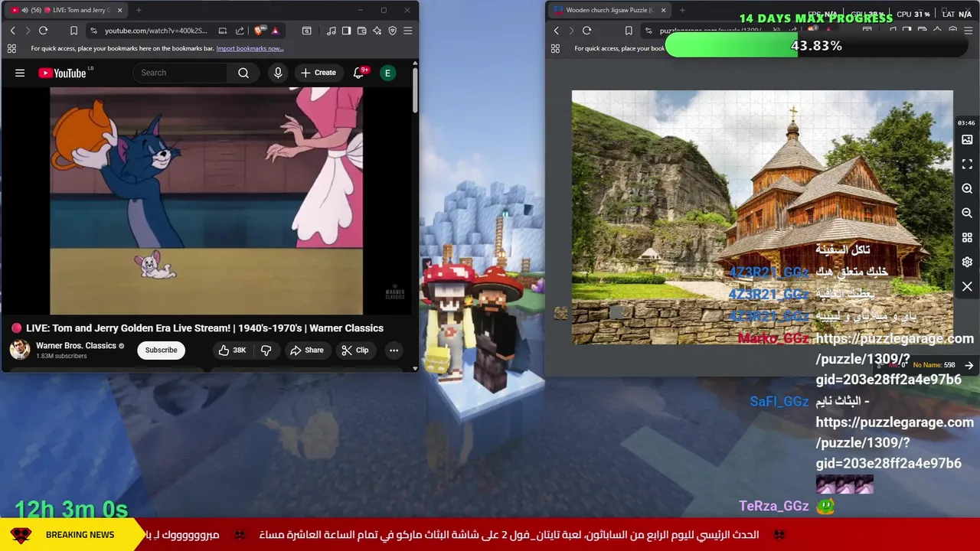Open puzzle settings gear
Image resolution: width=980 pixels, height=551 pixels.
click(967, 262)
